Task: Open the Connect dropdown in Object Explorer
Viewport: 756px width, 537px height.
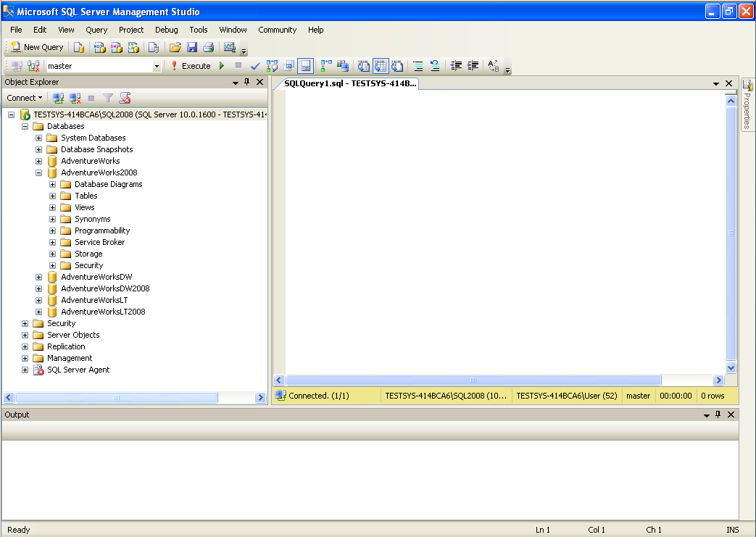Action: pyautogui.click(x=24, y=98)
